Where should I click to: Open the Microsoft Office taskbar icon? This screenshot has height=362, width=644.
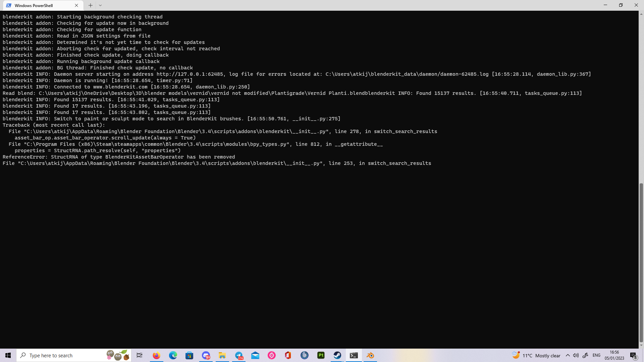288,355
